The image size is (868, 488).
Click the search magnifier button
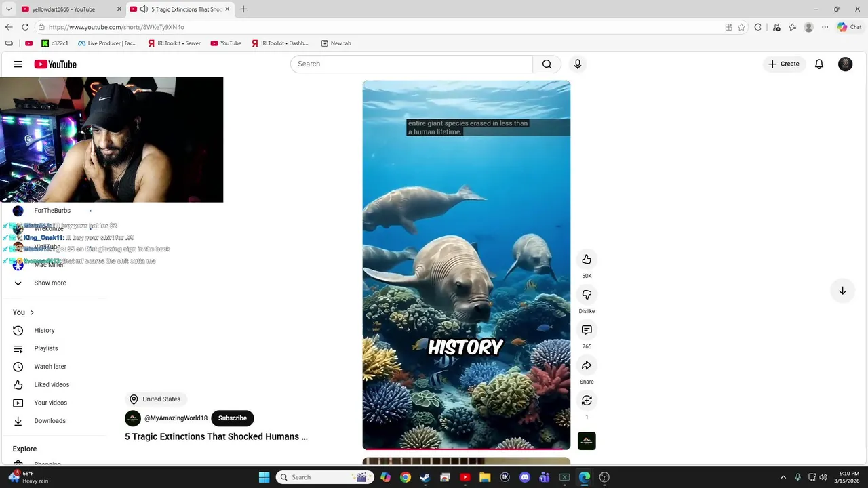pos(547,64)
